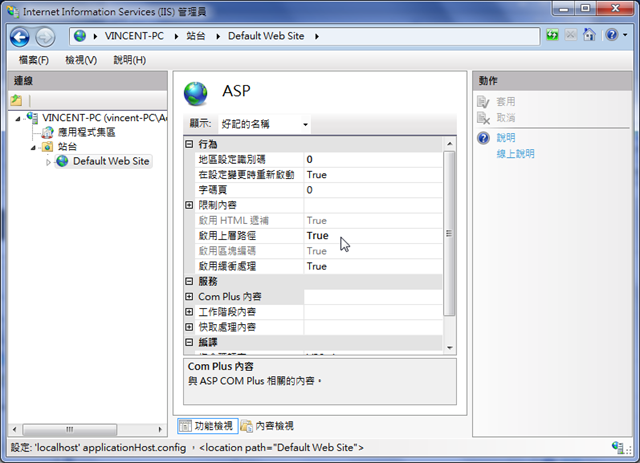Collapse the 服務 property category
Viewport: 640px width, 463px height.
[x=189, y=281]
